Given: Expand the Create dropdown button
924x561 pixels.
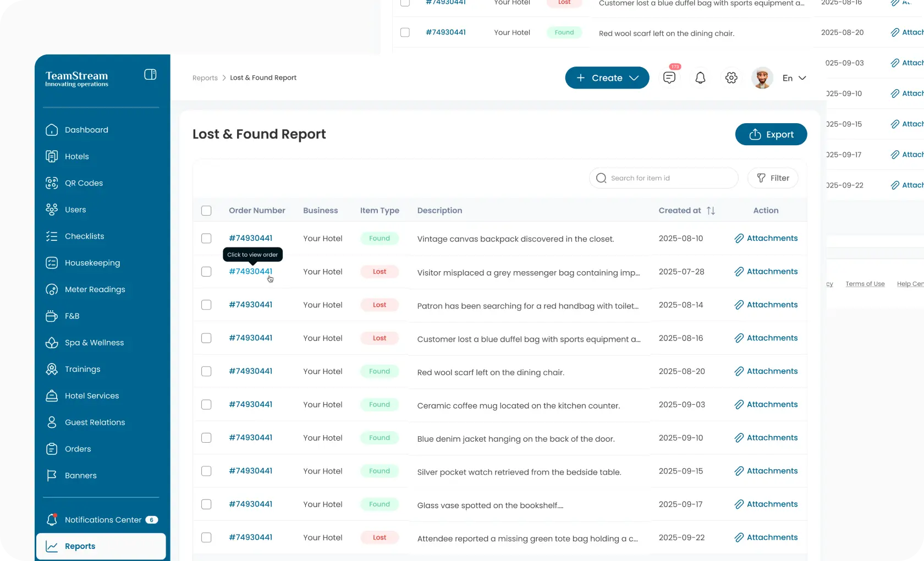Looking at the screenshot, I should point(607,78).
